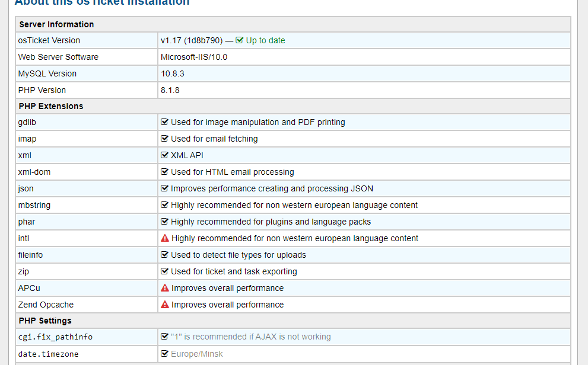Click the text Used for email fetching
Image resolution: width=588 pixels, height=365 pixels.
pyautogui.click(x=215, y=139)
